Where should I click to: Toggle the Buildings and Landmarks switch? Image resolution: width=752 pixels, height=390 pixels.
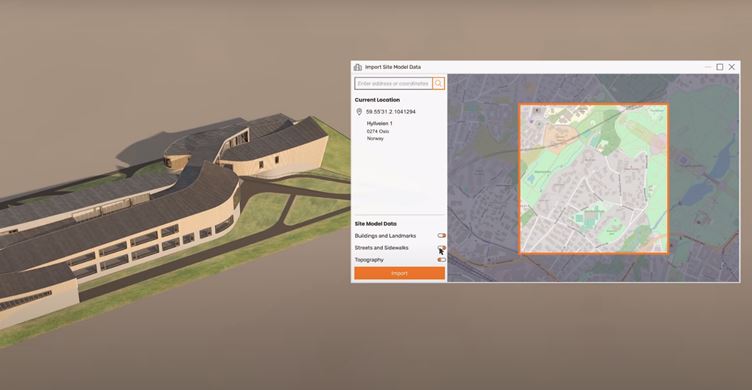442,236
